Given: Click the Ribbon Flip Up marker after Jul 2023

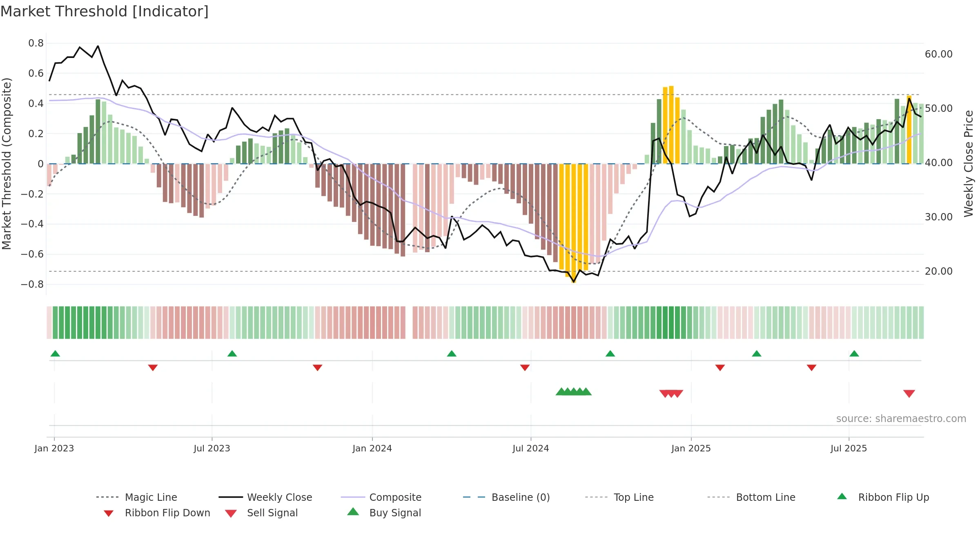Looking at the screenshot, I should pyautogui.click(x=232, y=353).
